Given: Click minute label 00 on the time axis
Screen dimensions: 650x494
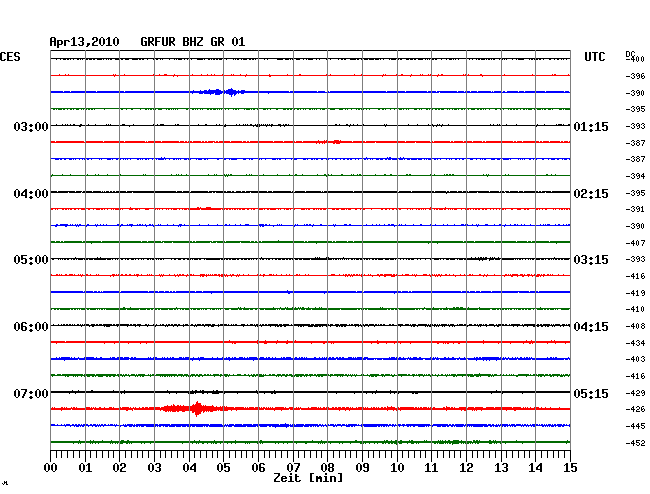Looking at the screenshot, I should tap(51, 468).
